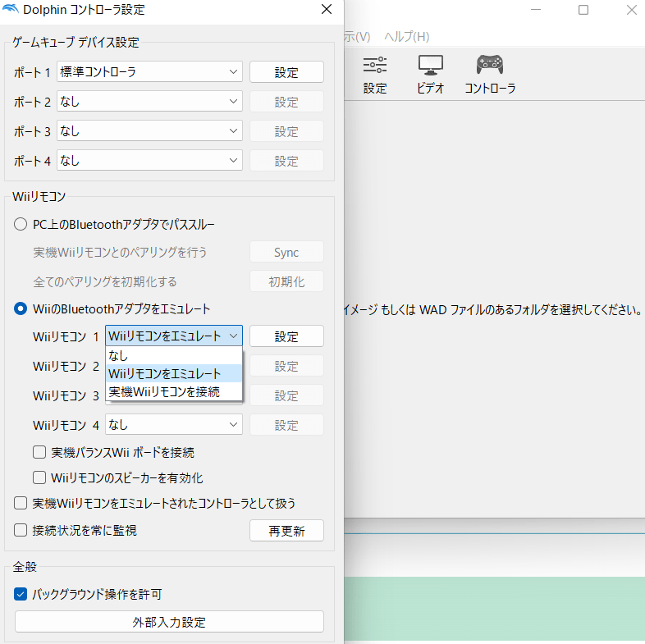Open the ヘルプ(H) menu
The image size is (645, 644).
[406, 37]
